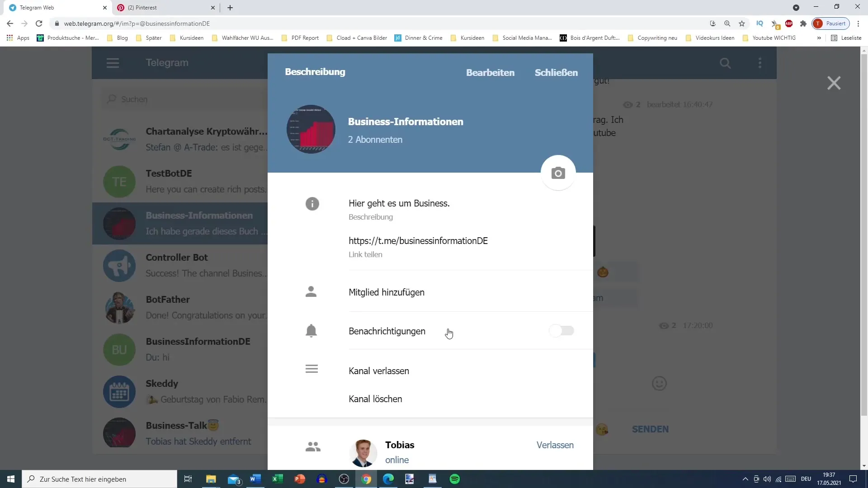Screen dimensions: 868x488
Task: Open the BotFather chat
Action: pyautogui.click(x=180, y=307)
